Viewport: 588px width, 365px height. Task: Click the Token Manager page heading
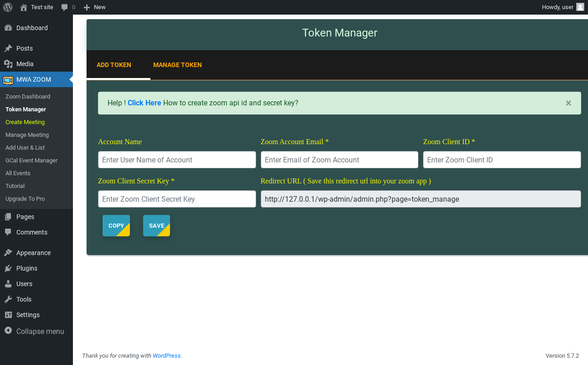pos(340,33)
